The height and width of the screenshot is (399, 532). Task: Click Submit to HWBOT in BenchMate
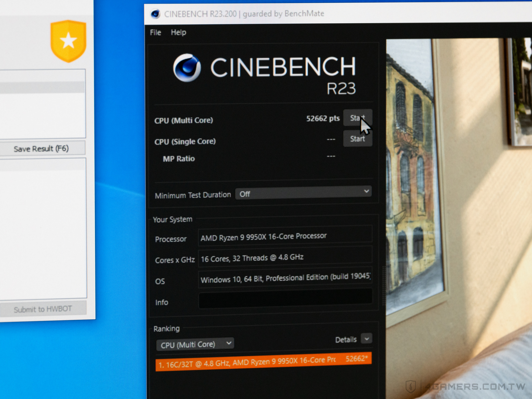pyautogui.click(x=43, y=309)
